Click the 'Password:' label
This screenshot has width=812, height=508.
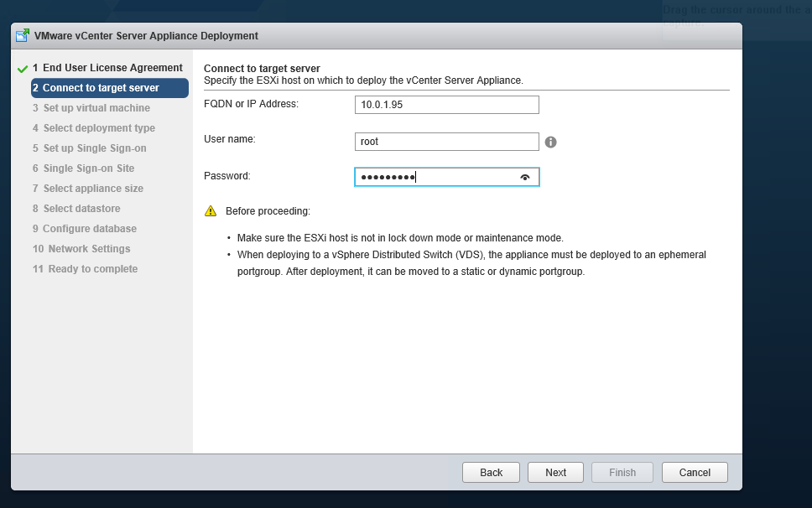[x=226, y=176]
